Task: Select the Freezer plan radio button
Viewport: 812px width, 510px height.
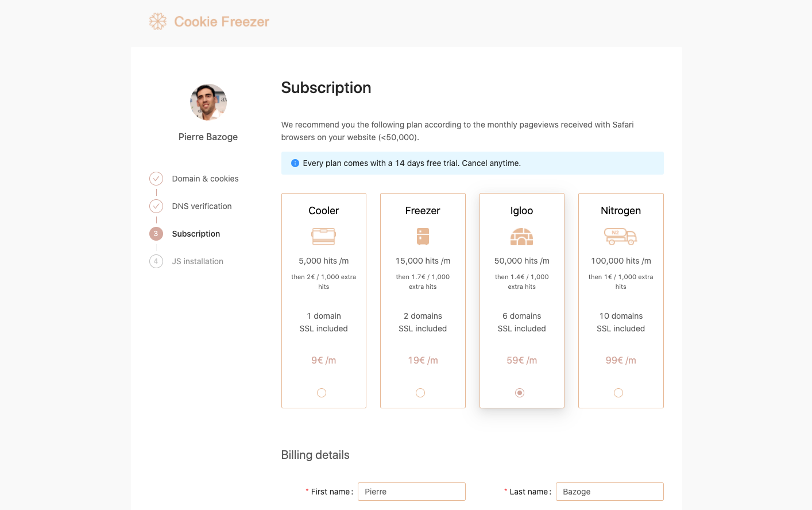Action: click(420, 392)
